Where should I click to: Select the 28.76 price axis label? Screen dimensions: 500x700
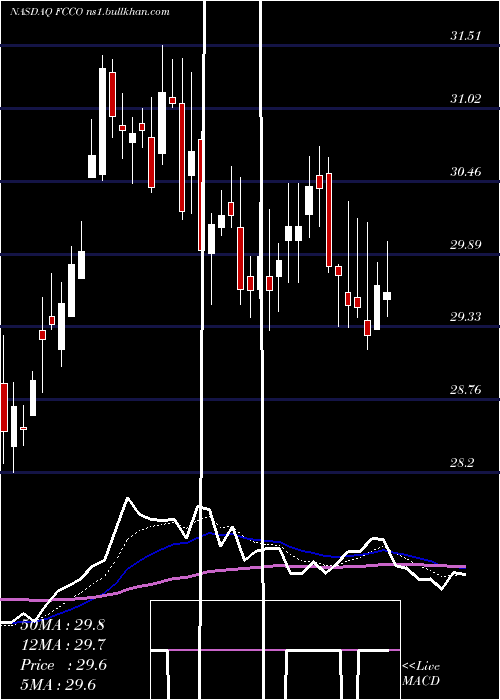coord(466,390)
